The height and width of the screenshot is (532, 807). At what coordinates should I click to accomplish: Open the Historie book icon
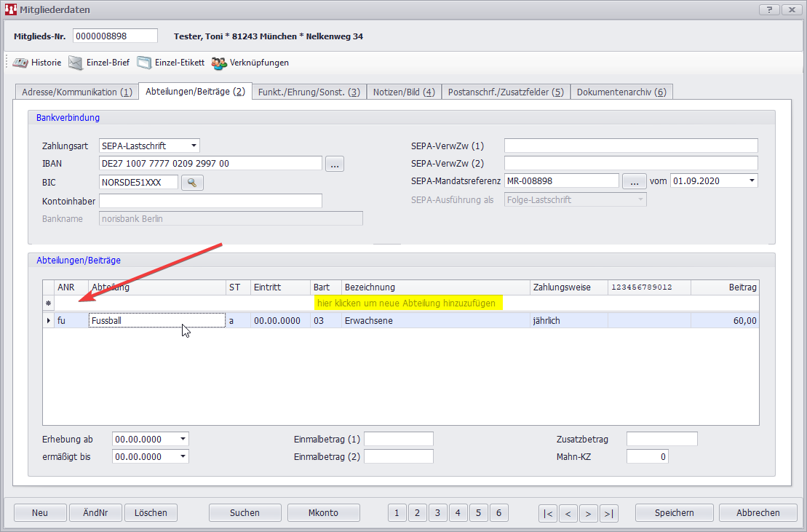[20, 63]
